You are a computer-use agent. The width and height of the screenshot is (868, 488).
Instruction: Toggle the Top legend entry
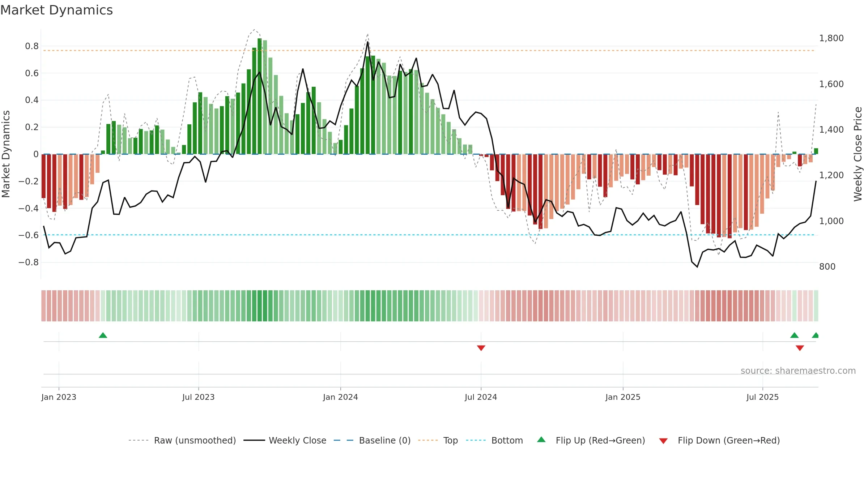pyautogui.click(x=438, y=440)
